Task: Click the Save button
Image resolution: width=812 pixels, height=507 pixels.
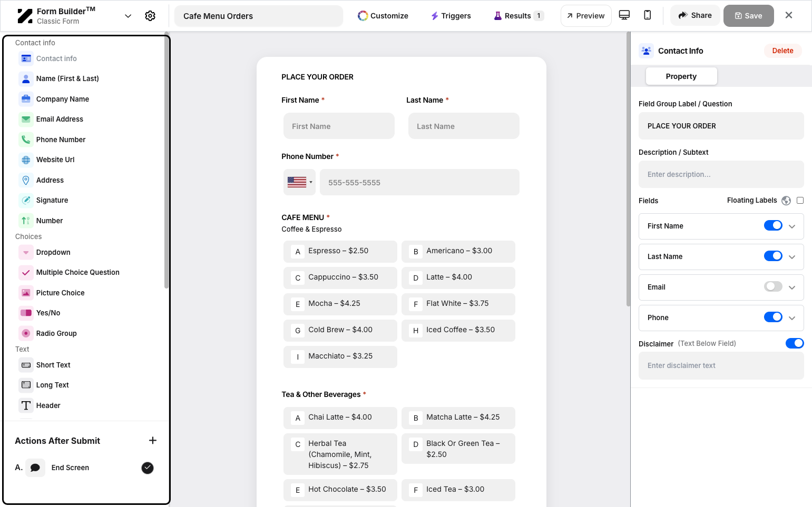Action: (x=749, y=16)
